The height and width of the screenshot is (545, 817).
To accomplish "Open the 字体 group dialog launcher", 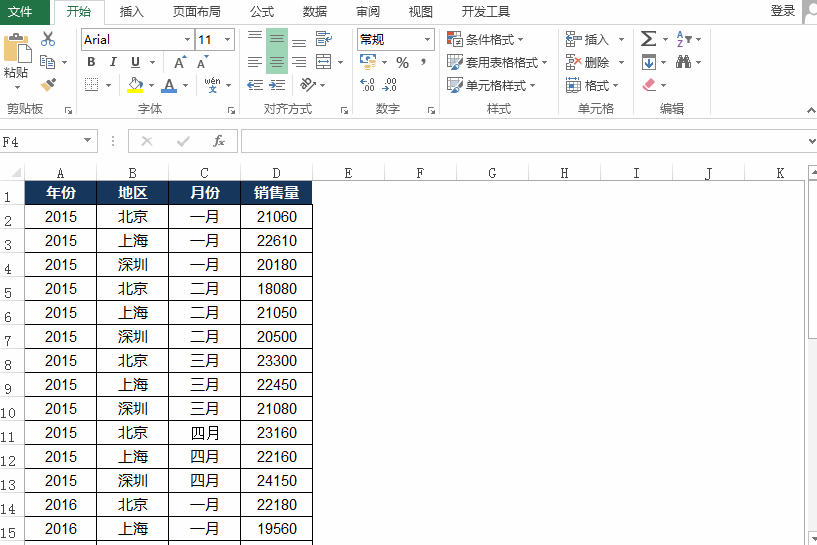I will click(231, 110).
